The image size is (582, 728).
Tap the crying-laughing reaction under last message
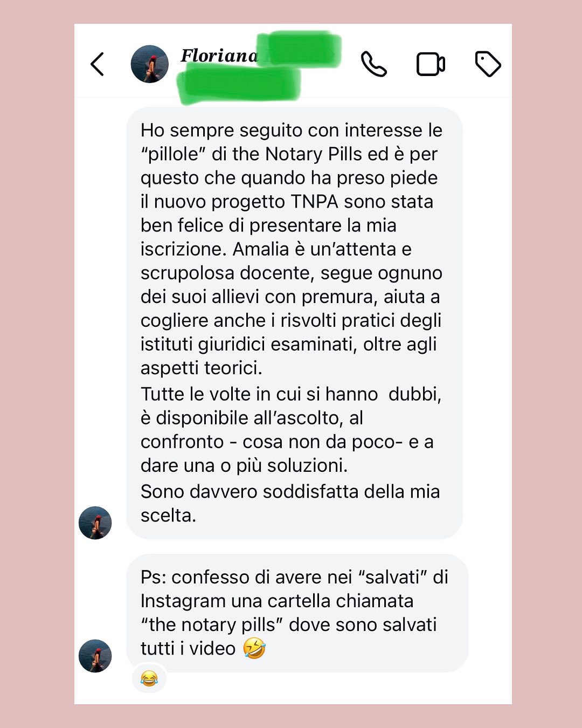(x=149, y=678)
